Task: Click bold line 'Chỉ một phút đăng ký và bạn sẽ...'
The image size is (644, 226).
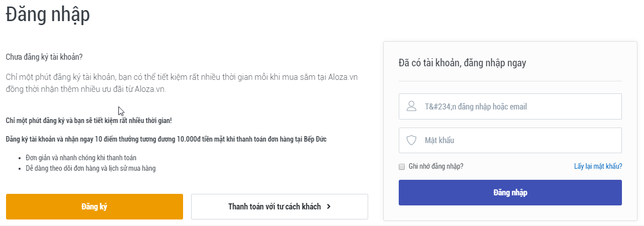Action: coord(89,121)
